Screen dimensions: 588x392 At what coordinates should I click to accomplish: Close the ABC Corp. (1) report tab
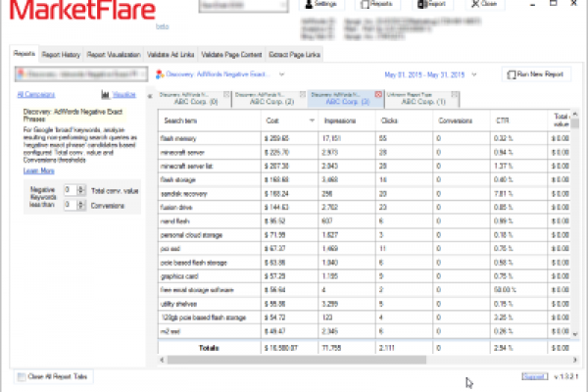click(454, 94)
